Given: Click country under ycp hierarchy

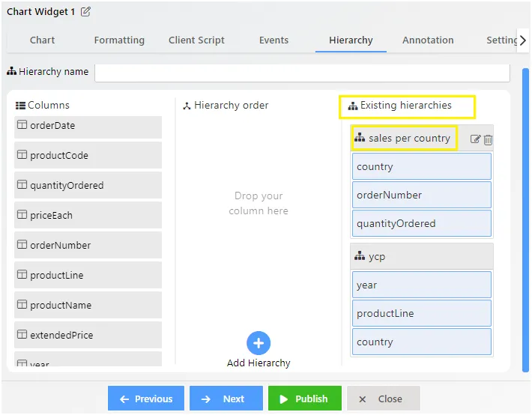Looking at the screenshot, I should [x=422, y=342].
